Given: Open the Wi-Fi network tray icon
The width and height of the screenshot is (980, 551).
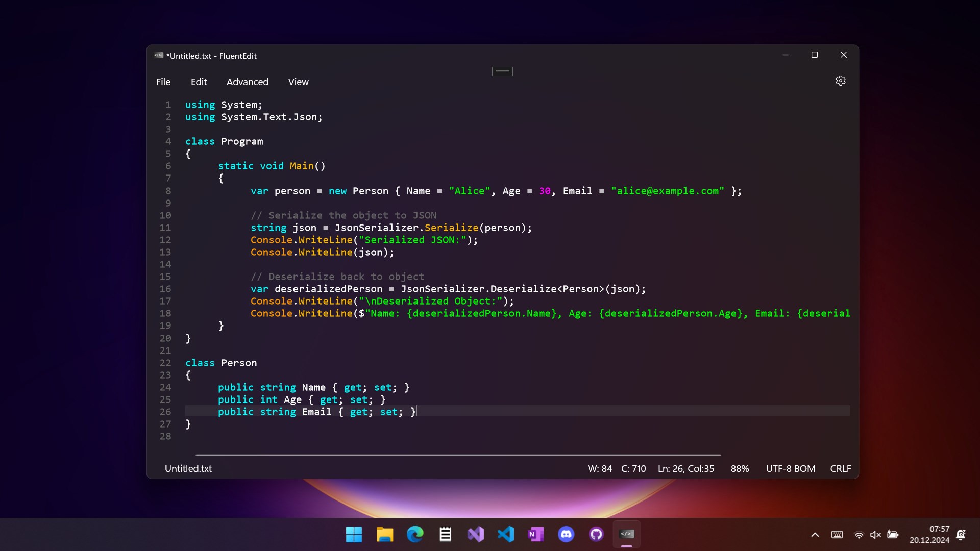Looking at the screenshot, I should click(859, 535).
